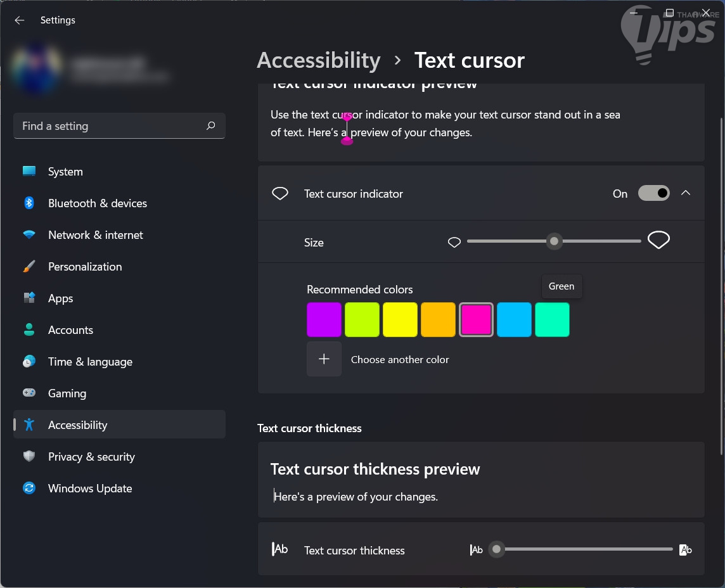The width and height of the screenshot is (725, 588).
Task: Click the search magnifier icon
Action: (211, 125)
